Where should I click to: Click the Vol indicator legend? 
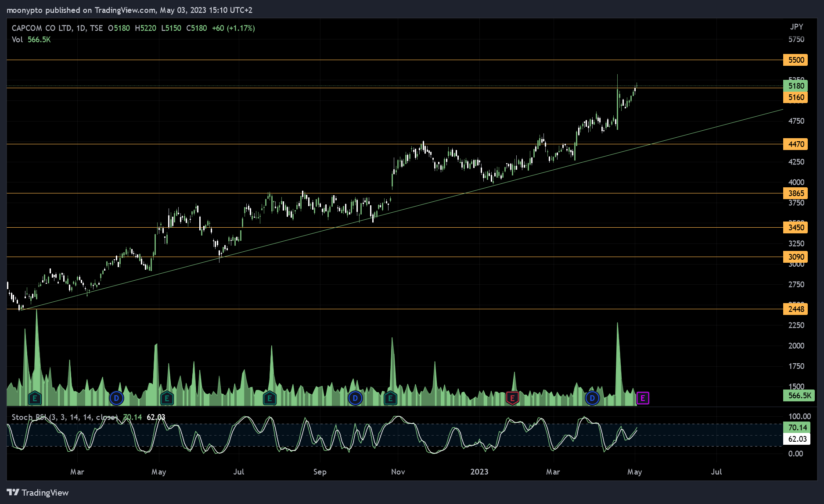click(31, 39)
